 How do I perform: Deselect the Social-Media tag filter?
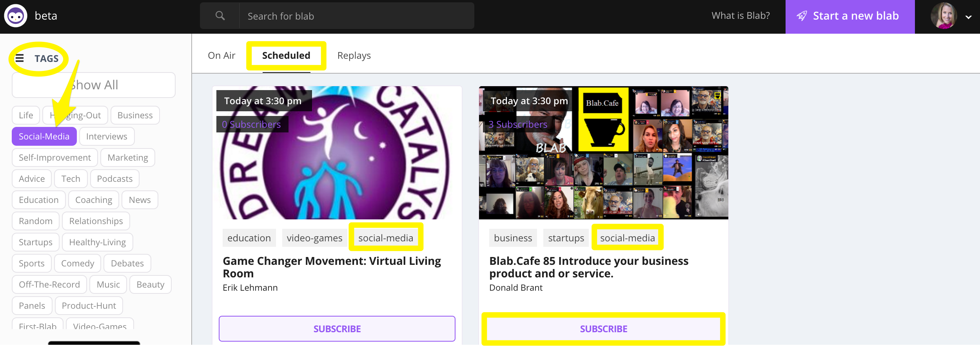(x=44, y=136)
